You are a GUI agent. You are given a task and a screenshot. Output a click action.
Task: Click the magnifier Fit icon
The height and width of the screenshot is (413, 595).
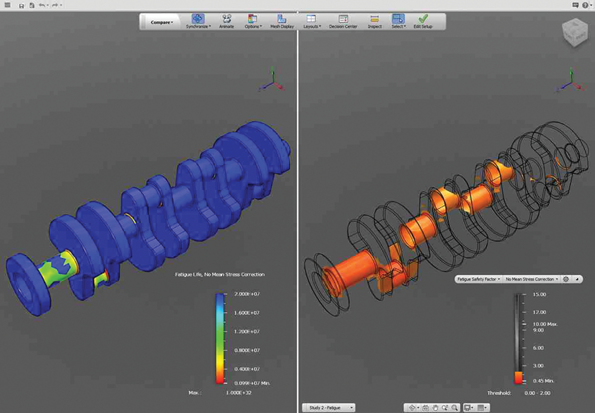pyautogui.click(x=455, y=408)
